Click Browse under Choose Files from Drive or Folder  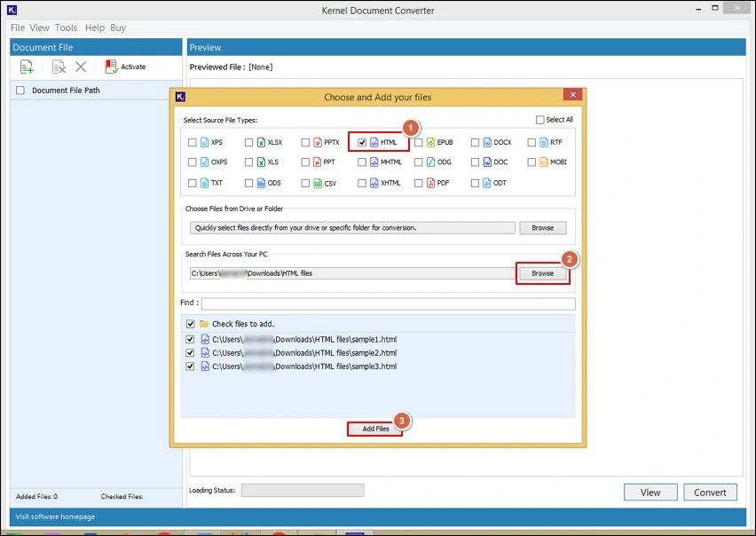coord(542,227)
